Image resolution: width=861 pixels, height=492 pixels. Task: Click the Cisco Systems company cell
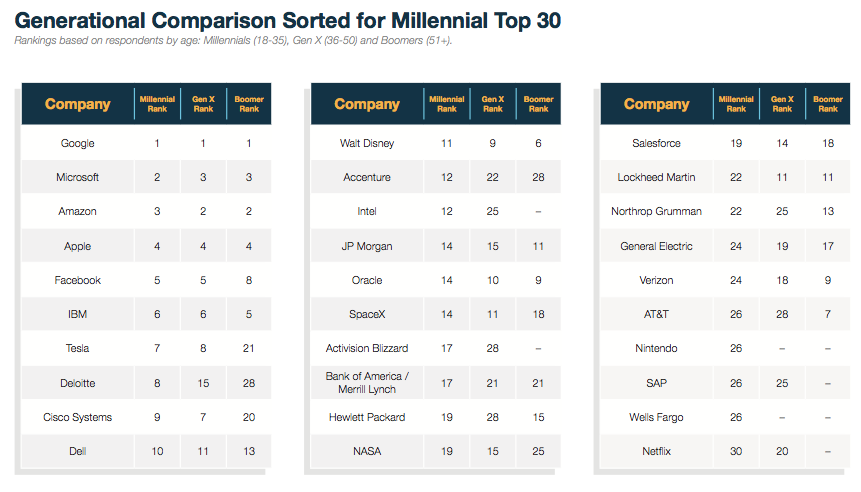click(77, 417)
